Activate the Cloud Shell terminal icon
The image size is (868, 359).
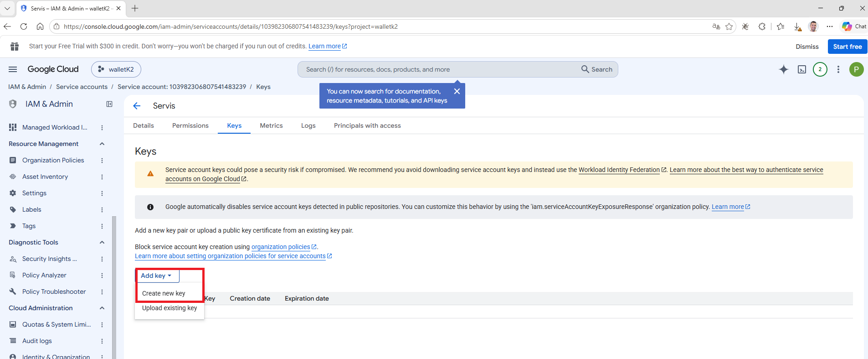click(x=802, y=69)
